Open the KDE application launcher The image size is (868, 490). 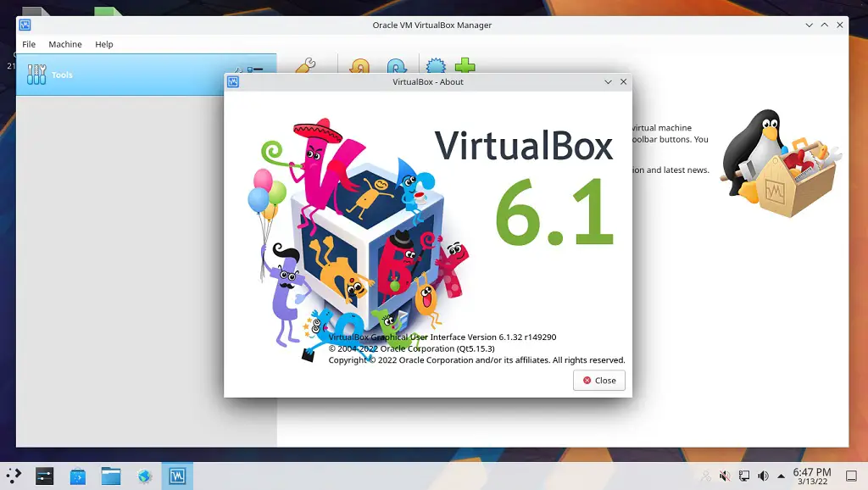tap(14, 476)
